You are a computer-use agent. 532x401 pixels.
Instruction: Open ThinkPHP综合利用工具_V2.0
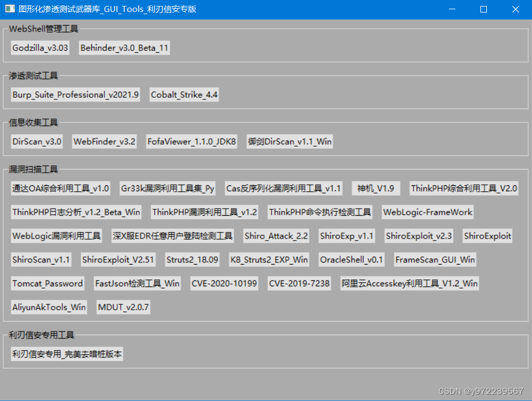464,189
